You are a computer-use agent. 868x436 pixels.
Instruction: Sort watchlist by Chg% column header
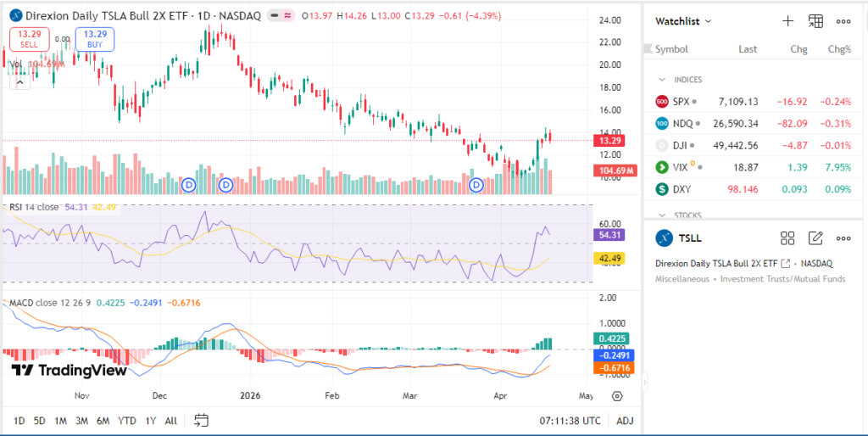tap(838, 49)
